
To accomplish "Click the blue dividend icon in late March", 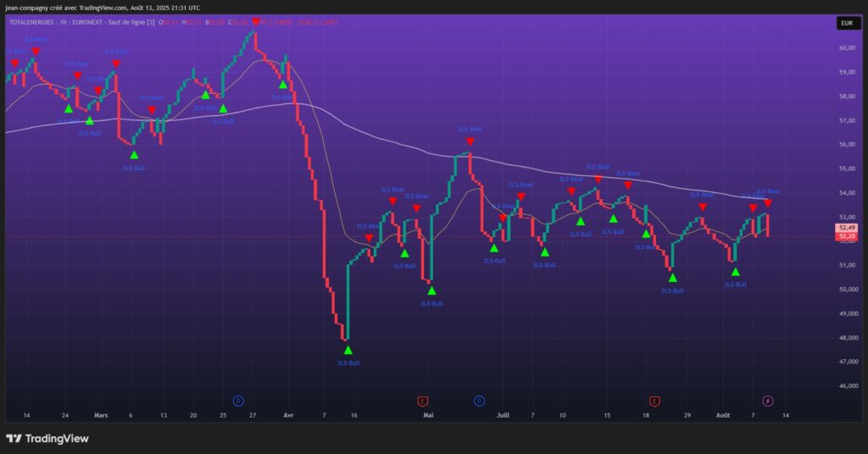I will [238, 401].
